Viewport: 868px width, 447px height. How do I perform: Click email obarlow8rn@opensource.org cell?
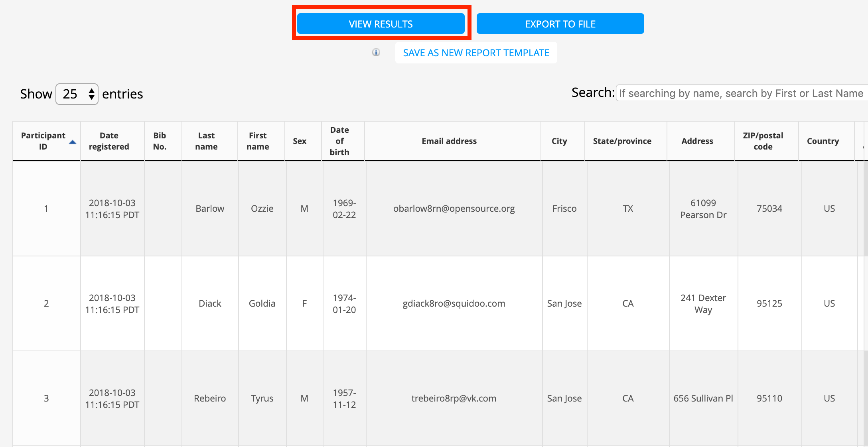point(454,209)
